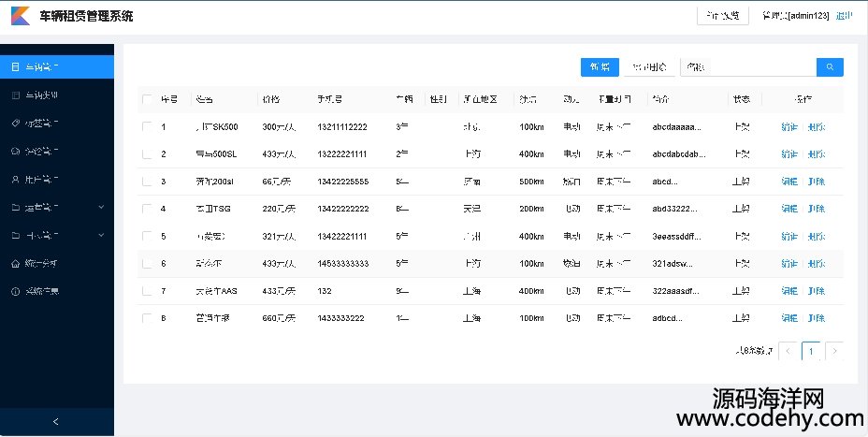The image size is (868, 437).
Task: Expand the first folder submenu in sidebar
Action: (x=101, y=207)
